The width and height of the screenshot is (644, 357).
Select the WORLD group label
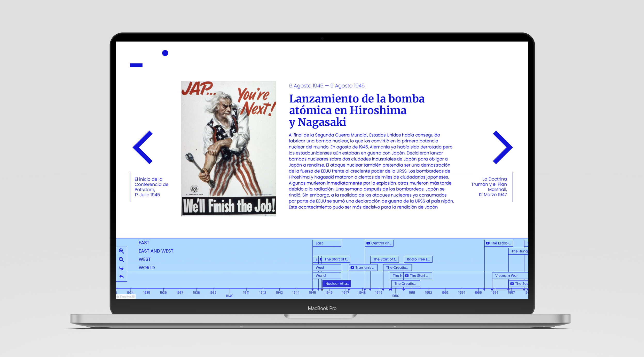147,267
